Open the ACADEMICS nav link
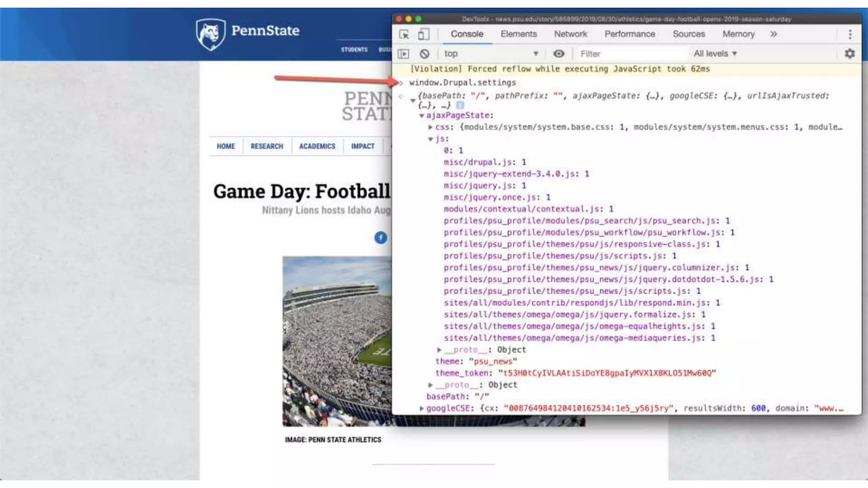This screenshot has width=868, height=488. [x=317, y=146]
